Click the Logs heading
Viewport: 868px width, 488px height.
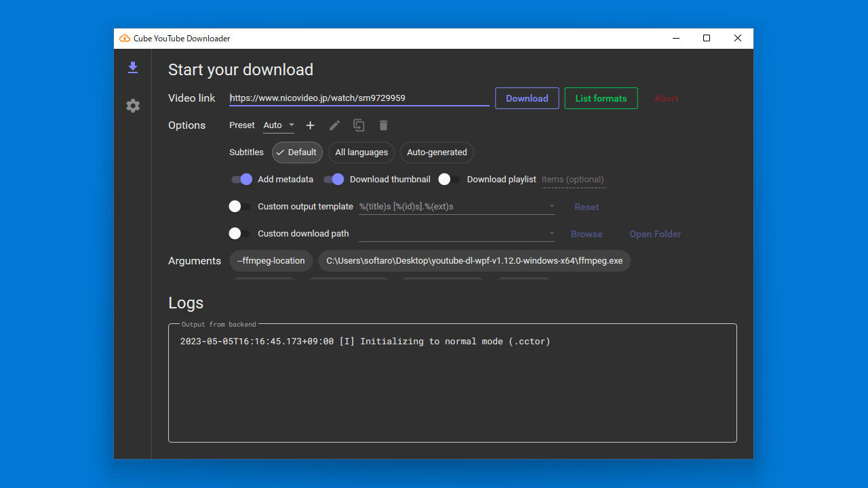point(186,303)
